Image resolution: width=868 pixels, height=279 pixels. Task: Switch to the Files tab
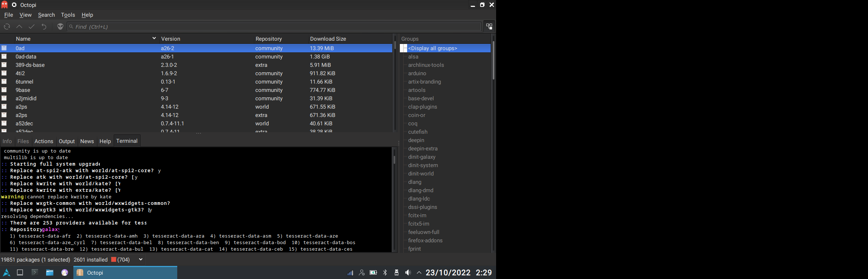(x=23, y=141)
